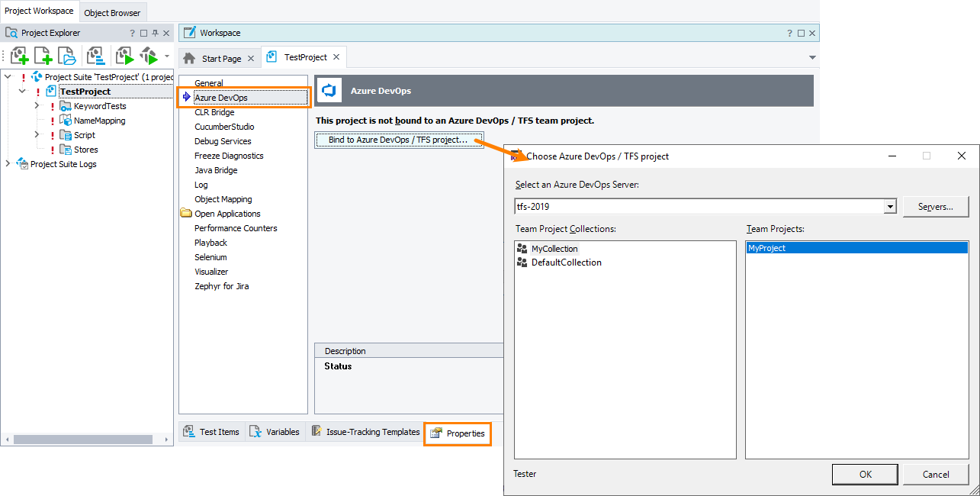Close the Workspace panel
The image size is (980, 496).
pyautogui.click(x=812, y=33)
